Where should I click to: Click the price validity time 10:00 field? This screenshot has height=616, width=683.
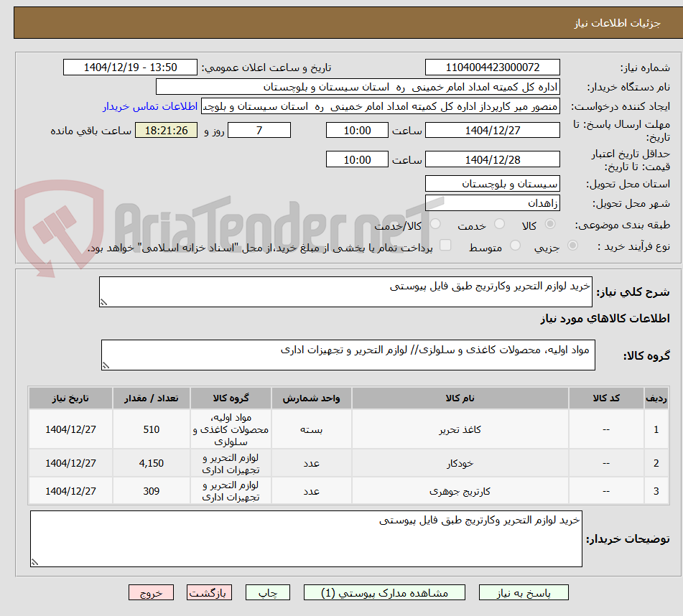click(x=357, y=159)
